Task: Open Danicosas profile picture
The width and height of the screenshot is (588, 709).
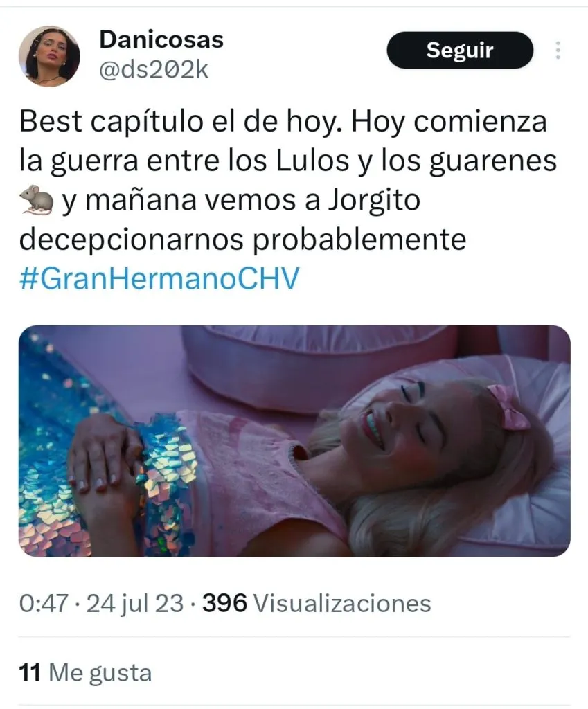Action: (x=49, y=56)
